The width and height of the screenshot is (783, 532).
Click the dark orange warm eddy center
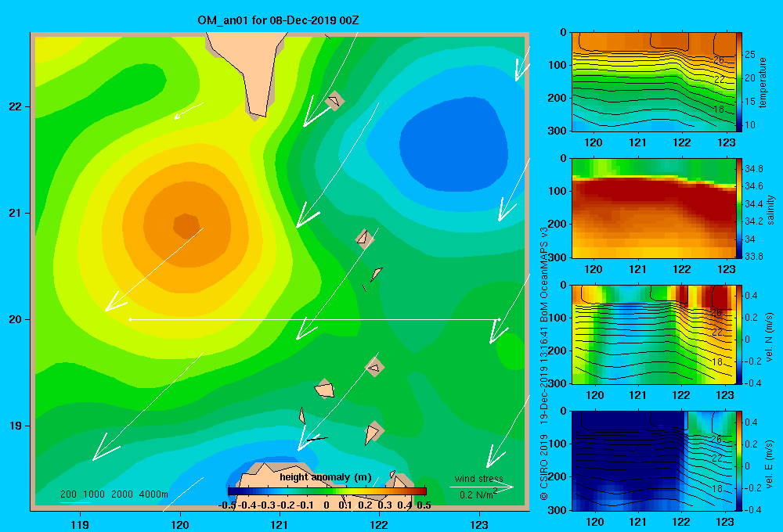pyautogui.click(x=186, y=226)
